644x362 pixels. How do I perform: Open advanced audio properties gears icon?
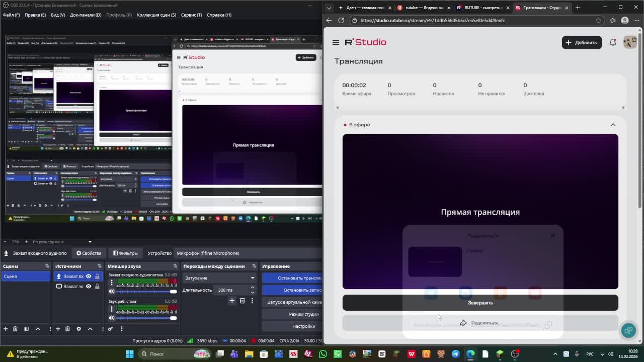(x=110, y=329)
